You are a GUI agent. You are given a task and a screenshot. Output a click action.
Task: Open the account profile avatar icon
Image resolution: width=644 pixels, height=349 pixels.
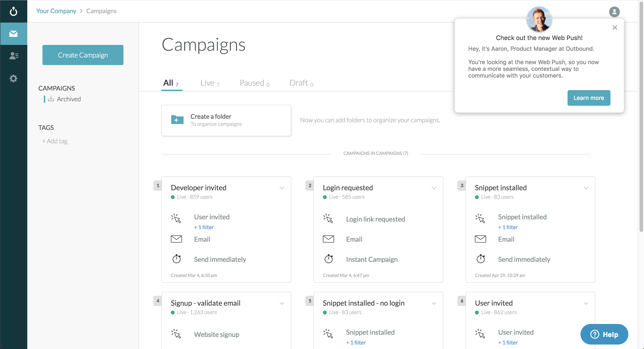614,12
